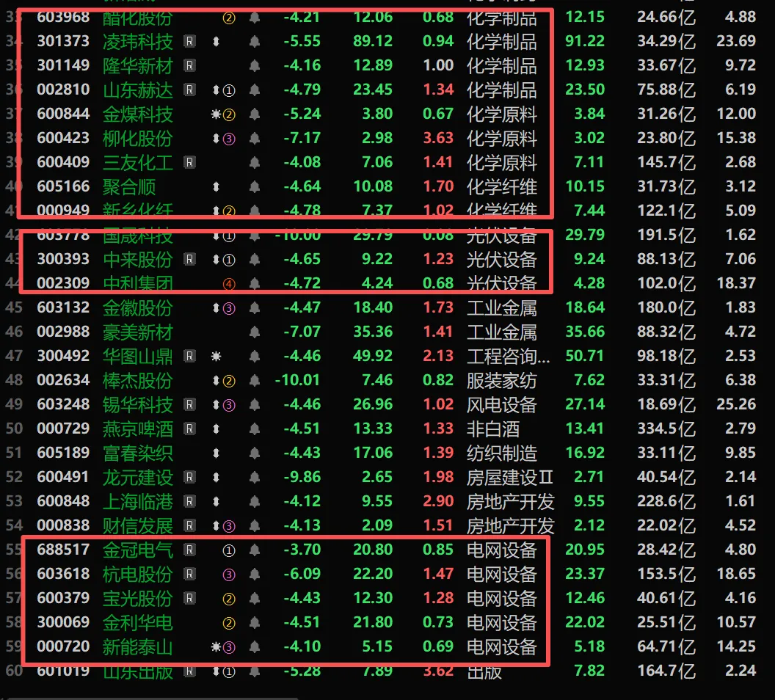The width and height of the screenshot is (775, 700).
Task: Click the R badge next to 隆华新材
Action: 190,66
